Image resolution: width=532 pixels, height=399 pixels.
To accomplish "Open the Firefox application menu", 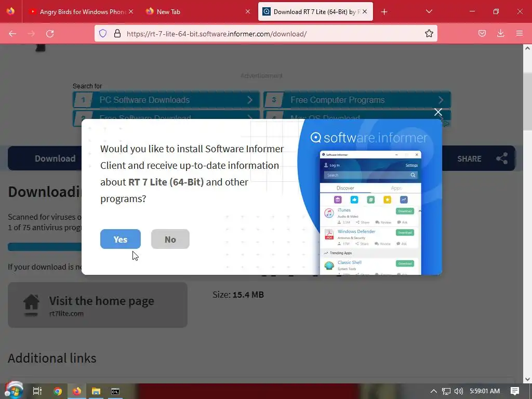I will (x=520, y=34).
